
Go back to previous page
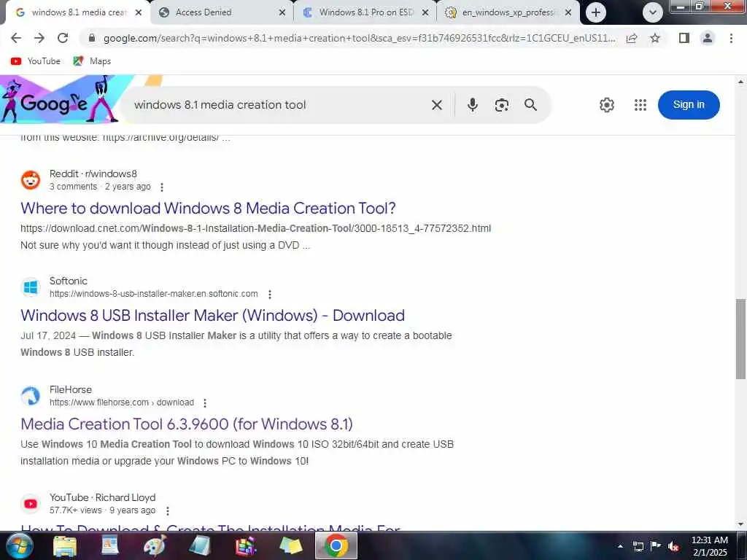click(x=16, y=38)
